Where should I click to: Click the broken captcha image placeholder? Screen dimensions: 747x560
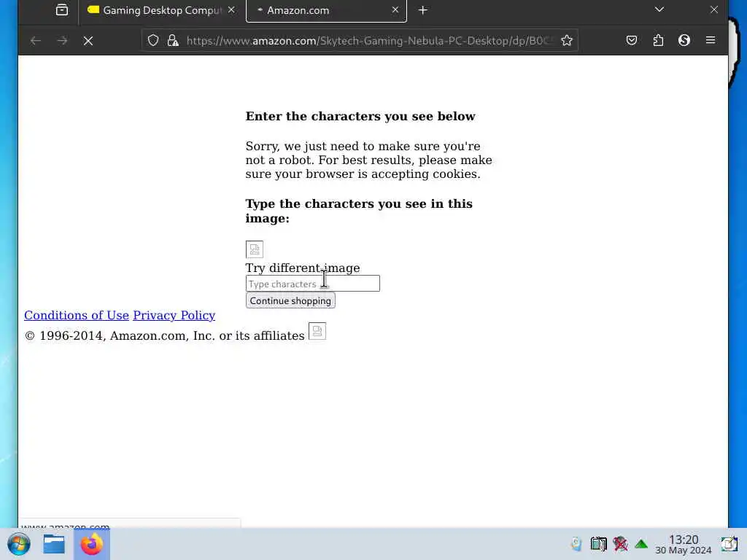[255, 249]
